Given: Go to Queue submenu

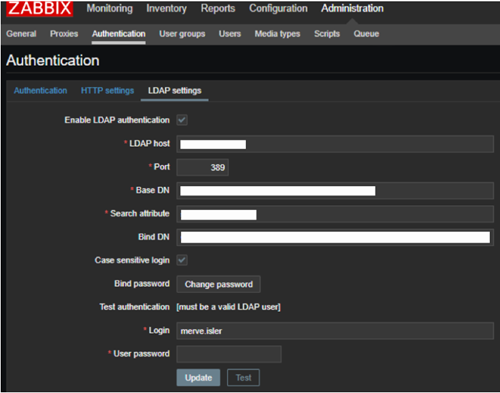Looking at the screenshot, I should tap(366, 34).
